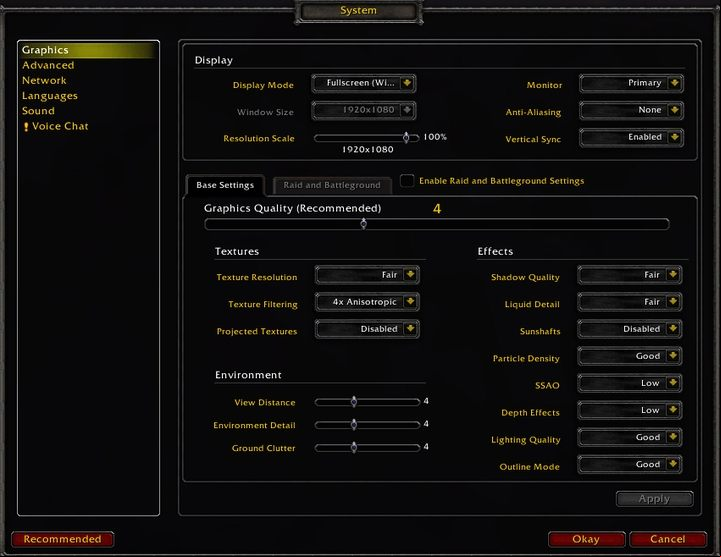Confirm settings with the Okay button
The image size is (721, 557).
coord(586,539)
